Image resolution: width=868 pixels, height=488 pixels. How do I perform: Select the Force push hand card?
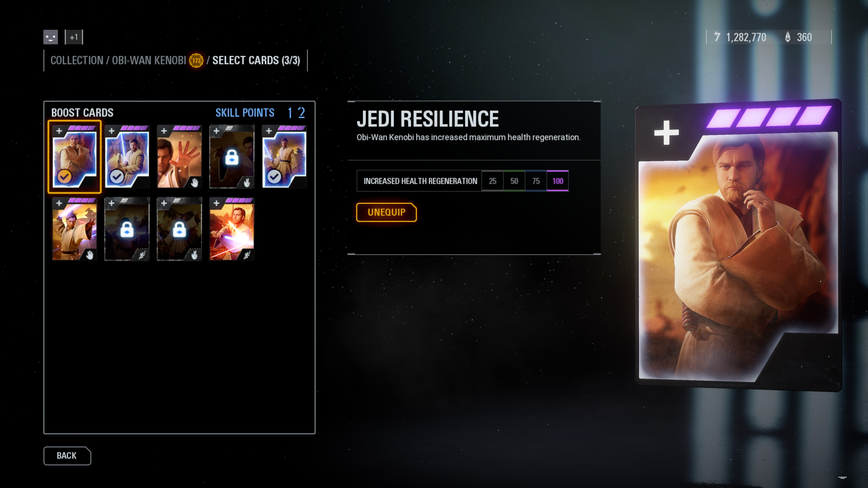(179, 157)
